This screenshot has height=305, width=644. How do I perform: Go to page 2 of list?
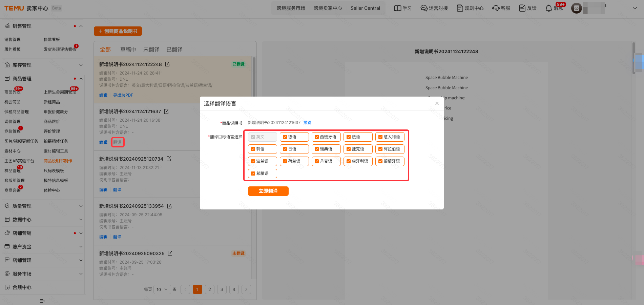210,289
